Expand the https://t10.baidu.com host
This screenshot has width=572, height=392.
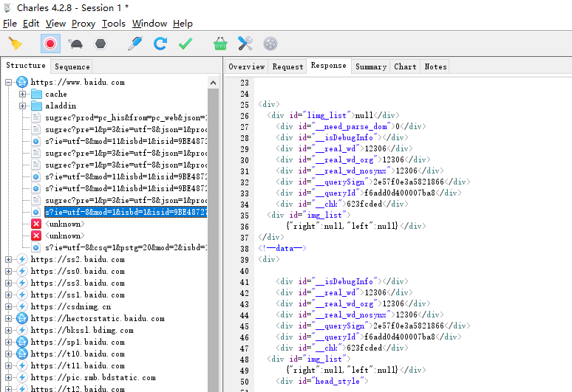click(8, 354)
